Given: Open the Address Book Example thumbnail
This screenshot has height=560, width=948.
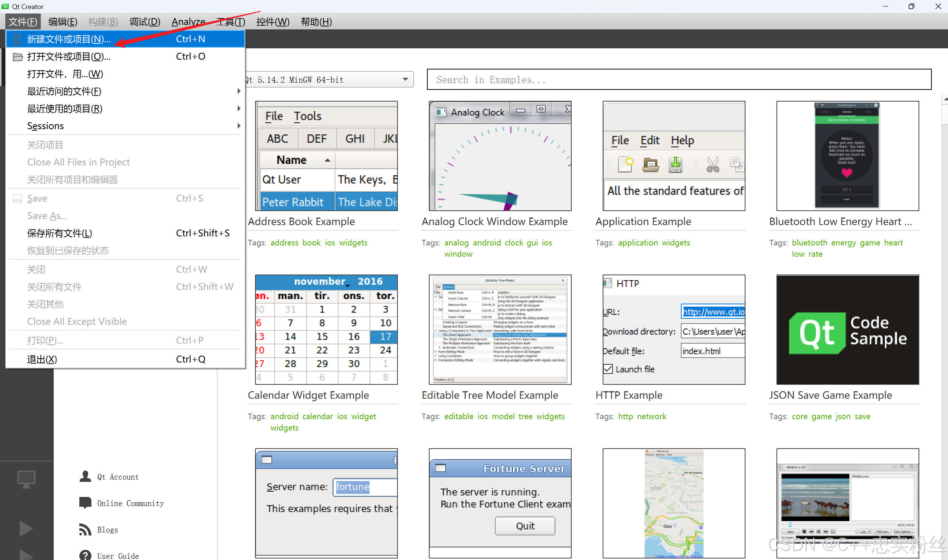Looking at the screenshot, I should 326,156.
